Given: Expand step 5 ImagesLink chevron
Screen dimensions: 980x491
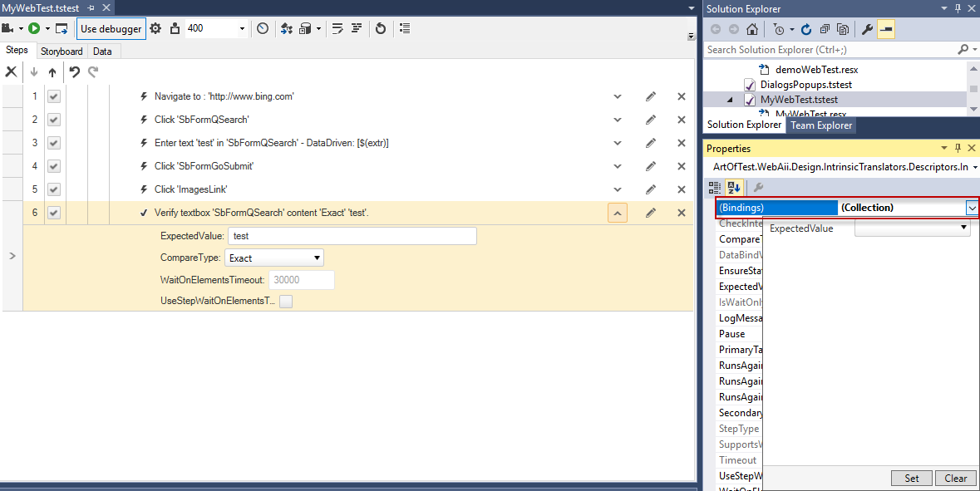Looking at the screenshot, I should point(618,190).
